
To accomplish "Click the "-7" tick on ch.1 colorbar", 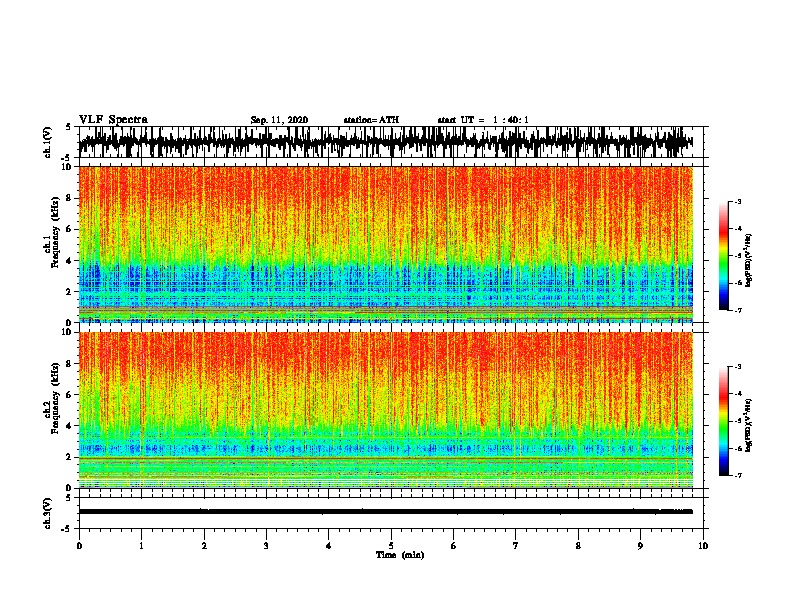I will 738,310.
